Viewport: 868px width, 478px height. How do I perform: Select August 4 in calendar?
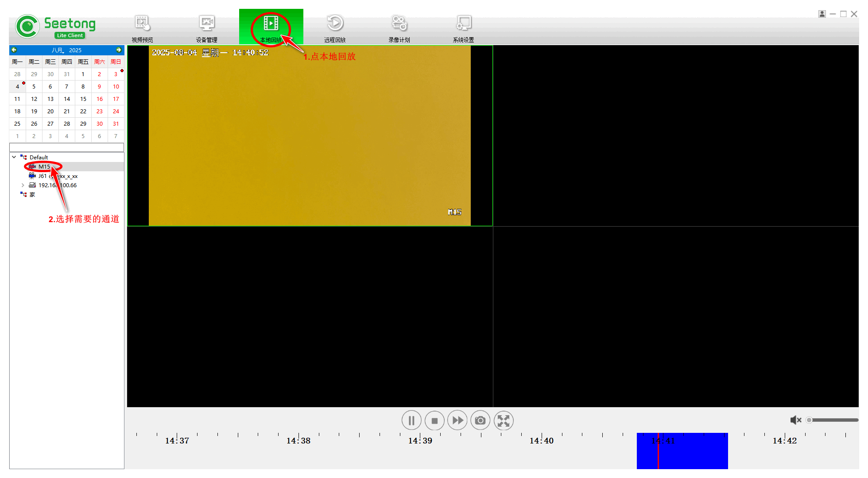[17, 87]
